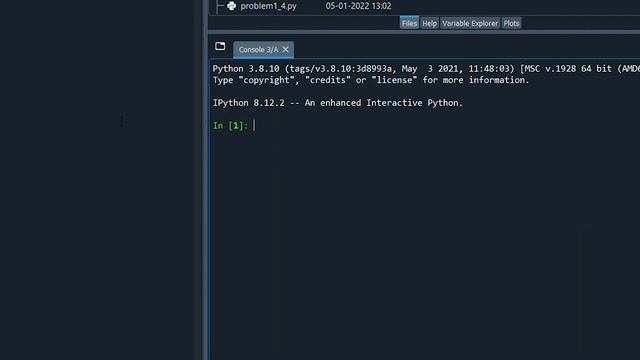The width and height of the screenshot is (640, 360).
Task: Click the IPython 8.12.2 banner text
Action: point(338,103)
